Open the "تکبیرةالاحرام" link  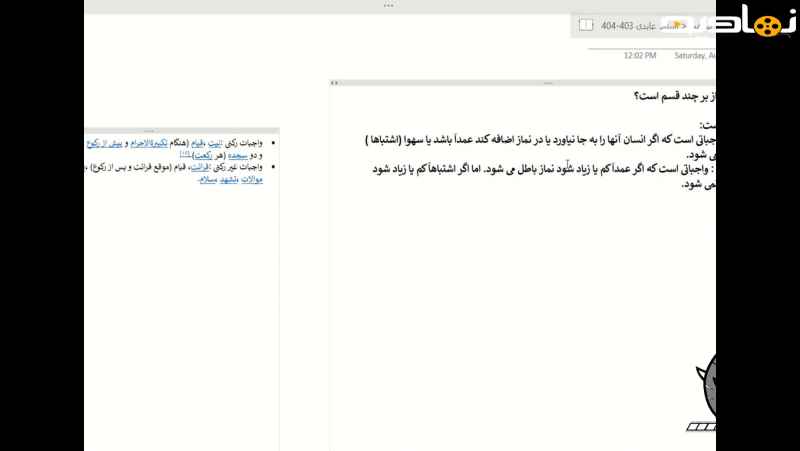pos(148,143)
